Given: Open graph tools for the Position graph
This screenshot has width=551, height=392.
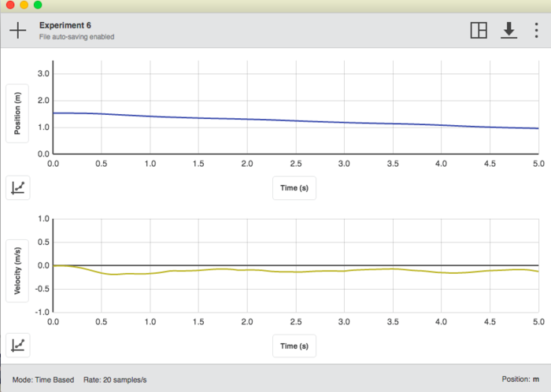Looking at the screenshot, I should 17,188.
